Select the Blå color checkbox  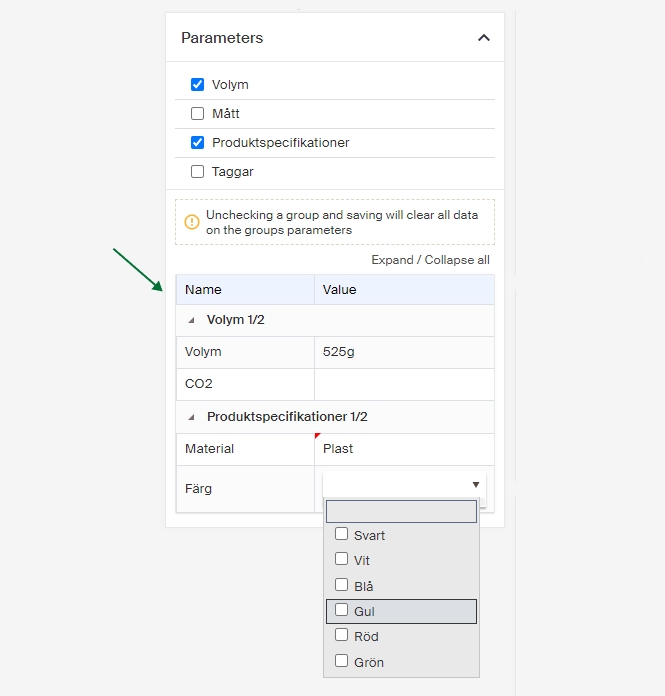tap(342, 585)
